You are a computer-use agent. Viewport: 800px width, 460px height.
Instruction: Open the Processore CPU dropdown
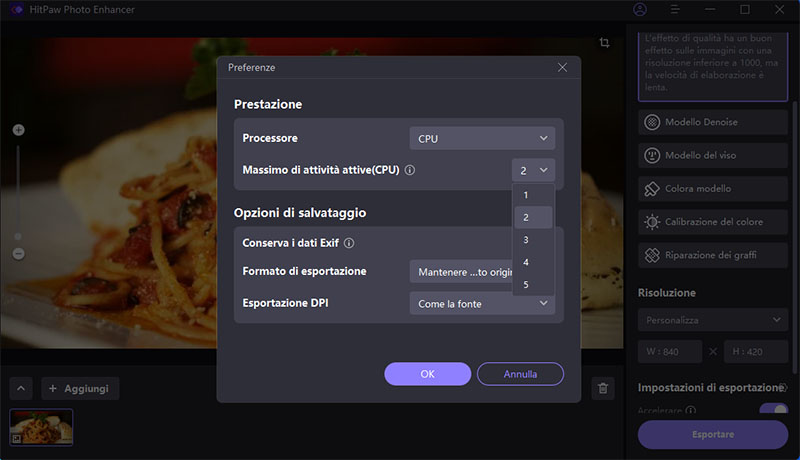[482, 138]
